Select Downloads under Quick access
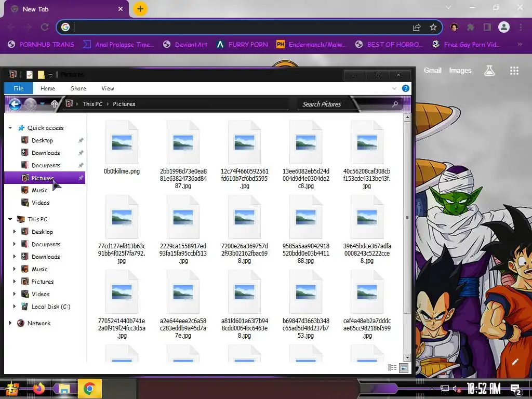The image size is (532, 399). [45, 153]
